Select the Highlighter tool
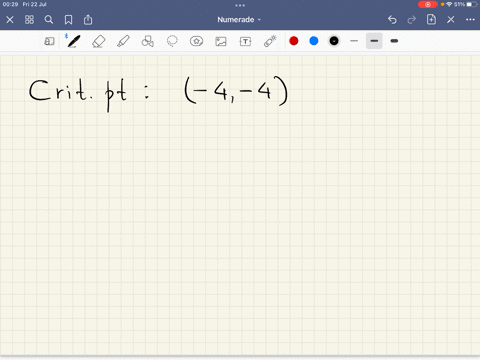The width and height of the screenshot is (480, 360). click(x=123, y=41)
